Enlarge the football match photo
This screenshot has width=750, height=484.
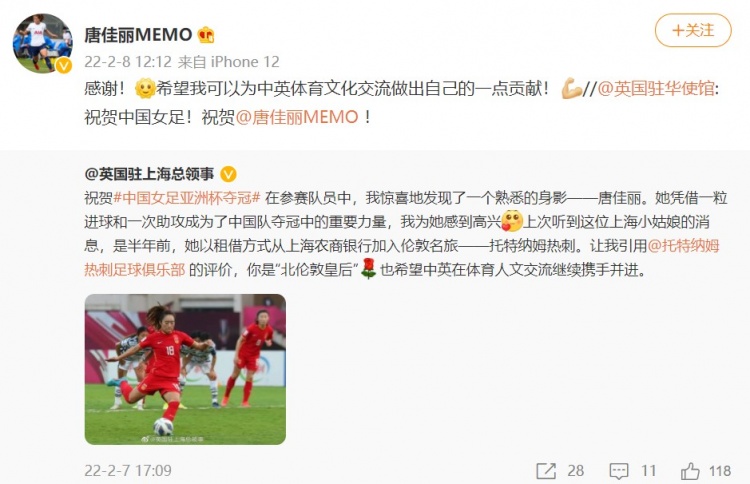185,369
